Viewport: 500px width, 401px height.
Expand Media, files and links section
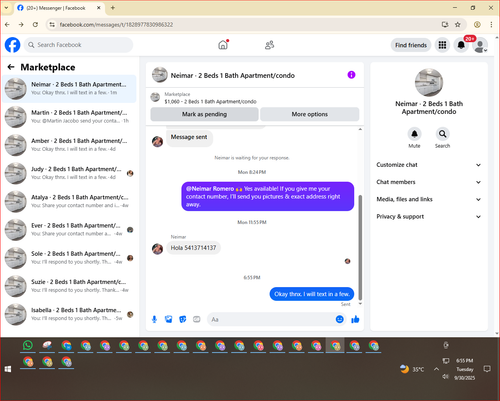(429, 199)
